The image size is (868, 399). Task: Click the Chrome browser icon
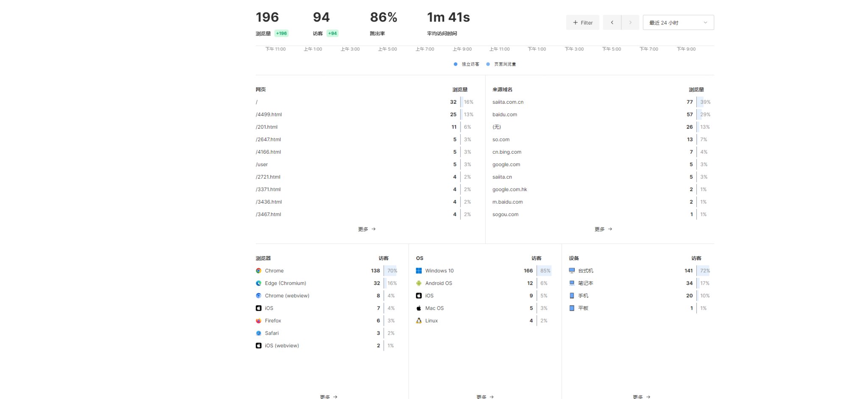click(x=259, y=271)
